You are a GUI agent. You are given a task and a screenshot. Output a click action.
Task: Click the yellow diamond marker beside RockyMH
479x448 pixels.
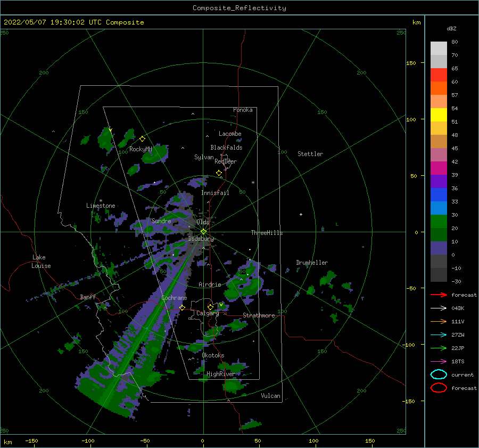tap(142, 139)
